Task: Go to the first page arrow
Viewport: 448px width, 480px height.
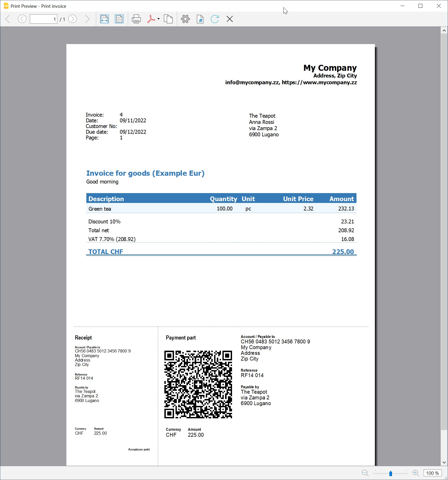Action: click(8, 19)
